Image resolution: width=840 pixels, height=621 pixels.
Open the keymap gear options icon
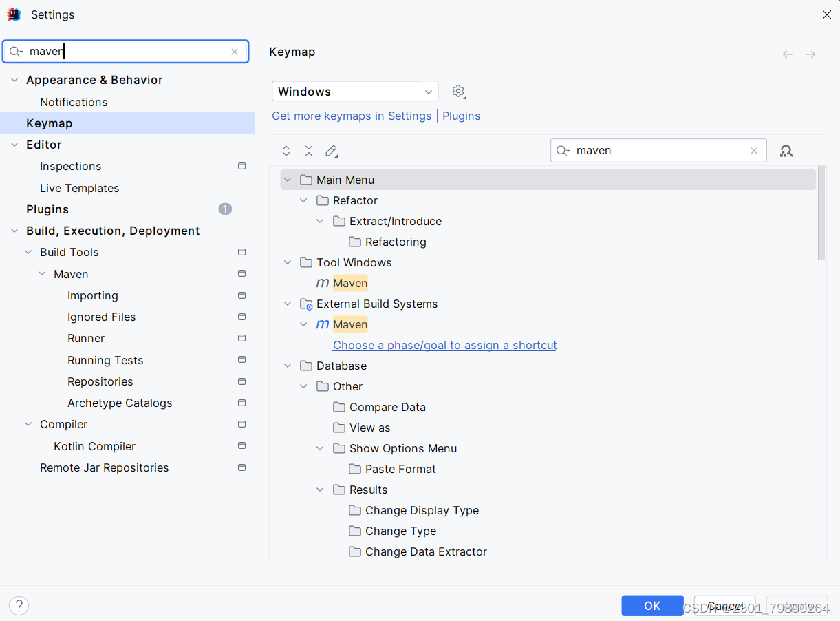459,92
